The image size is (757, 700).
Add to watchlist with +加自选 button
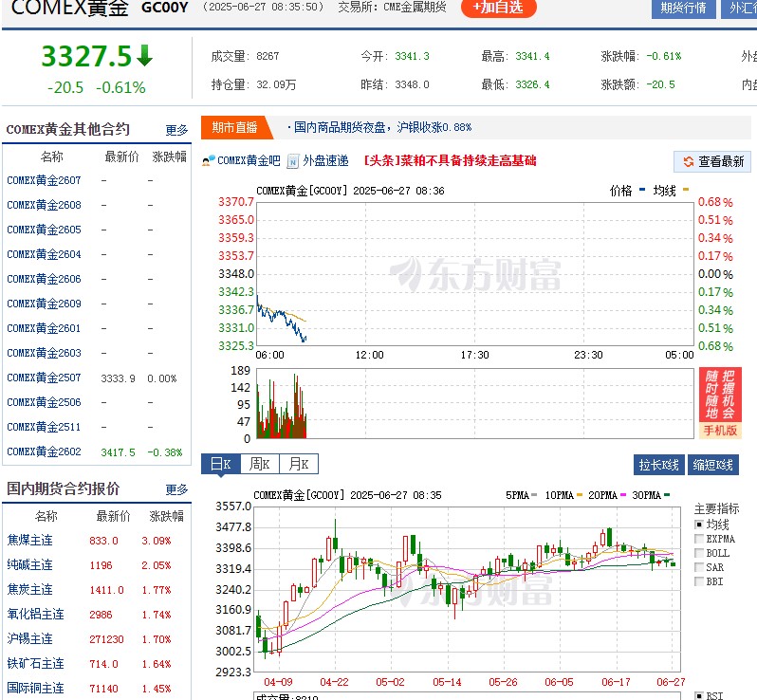coord(499,8)
